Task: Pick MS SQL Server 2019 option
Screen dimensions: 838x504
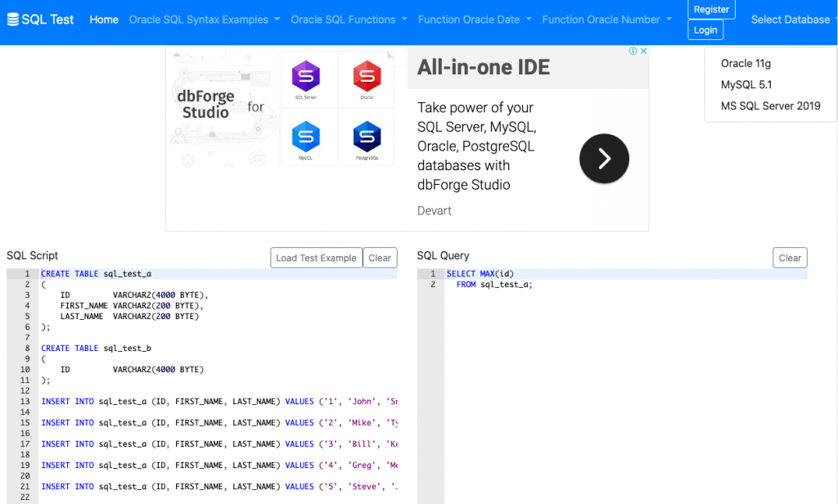Action: pos(770,106)
